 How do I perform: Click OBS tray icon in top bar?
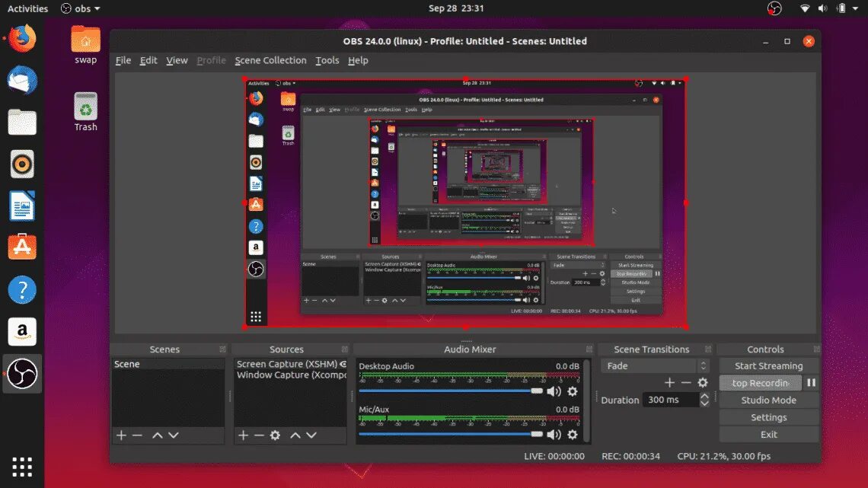(x=774, y=8)
